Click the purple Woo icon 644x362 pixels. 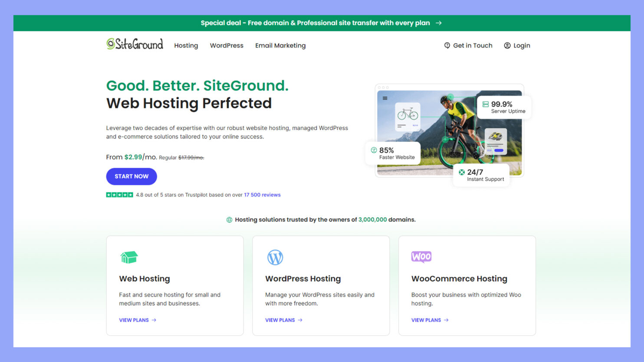(x=421, y=257)
